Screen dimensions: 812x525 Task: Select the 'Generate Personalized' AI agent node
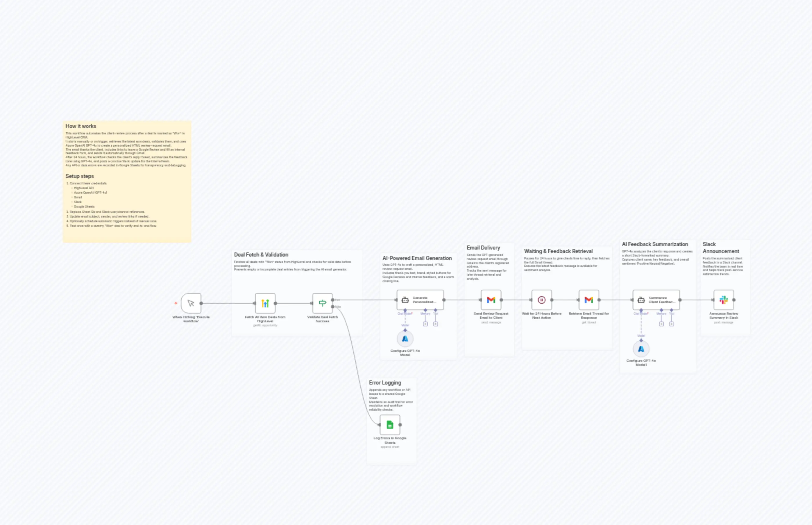(x=420, y=300)
